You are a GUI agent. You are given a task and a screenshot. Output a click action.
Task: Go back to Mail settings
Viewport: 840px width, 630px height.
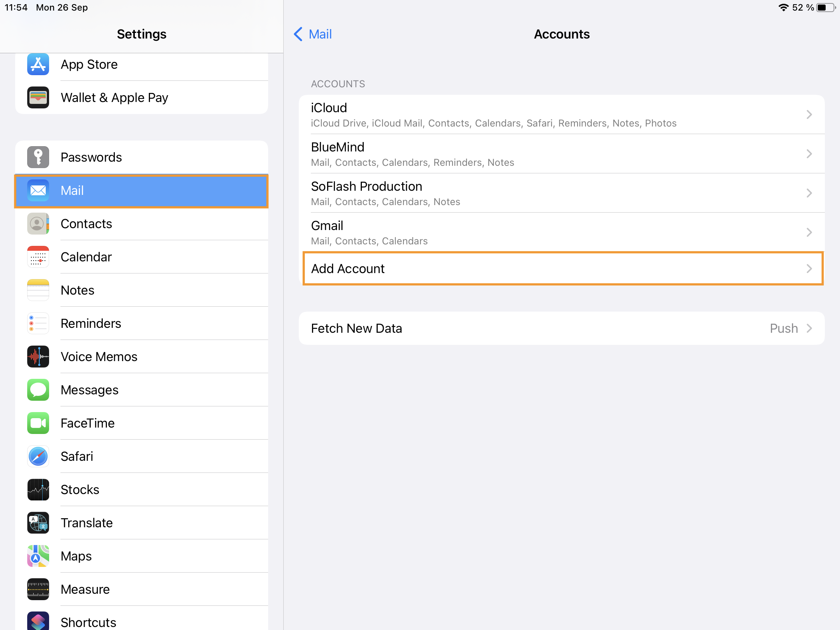(x=312, y=34)
